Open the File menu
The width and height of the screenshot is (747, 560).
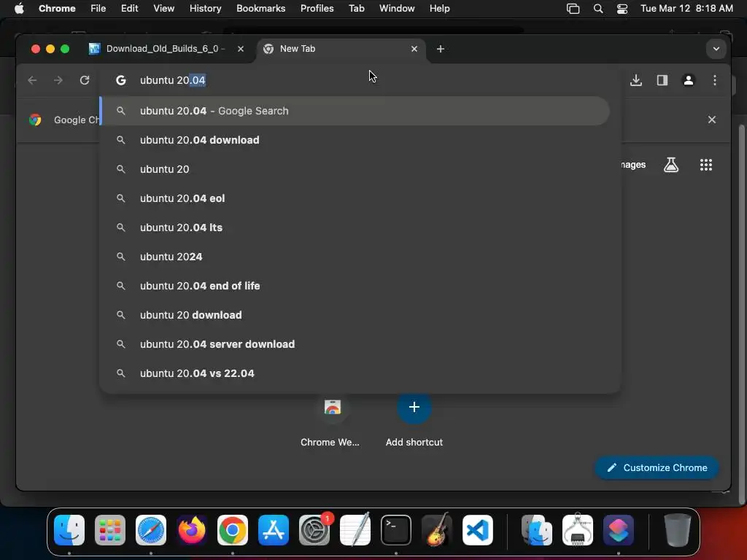click(98, 8)
